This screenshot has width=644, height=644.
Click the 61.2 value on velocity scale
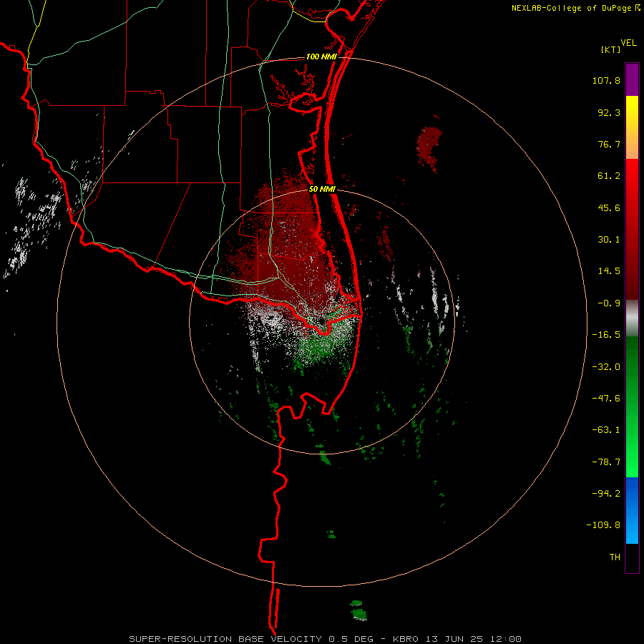[609, 176]
